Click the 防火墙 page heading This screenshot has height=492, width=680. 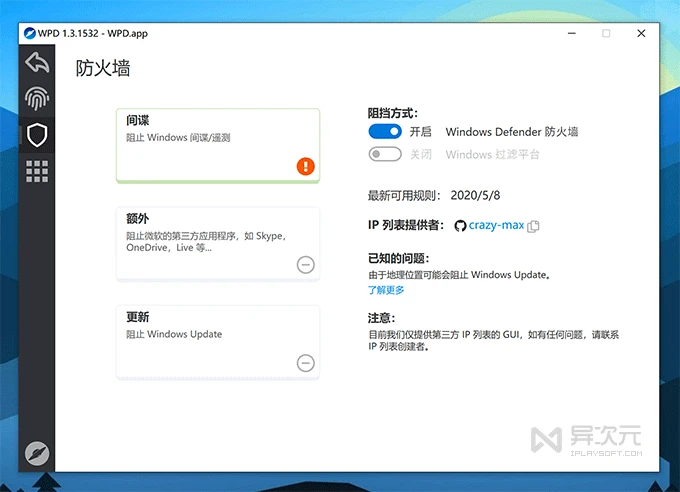pyautogui.click(x=103, y=68)
